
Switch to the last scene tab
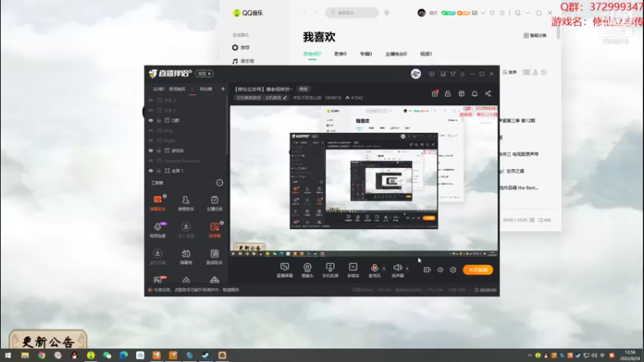click(x=206, y=88)
